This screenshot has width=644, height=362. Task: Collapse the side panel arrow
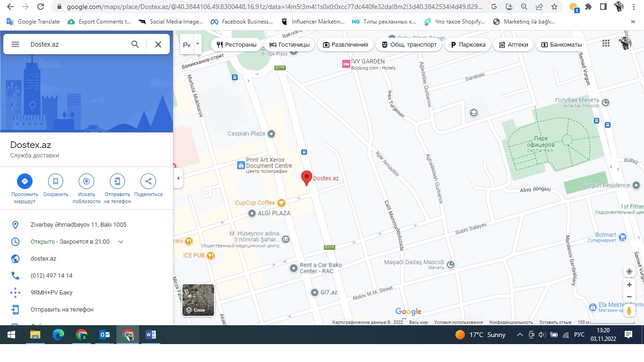pos(178,178)
